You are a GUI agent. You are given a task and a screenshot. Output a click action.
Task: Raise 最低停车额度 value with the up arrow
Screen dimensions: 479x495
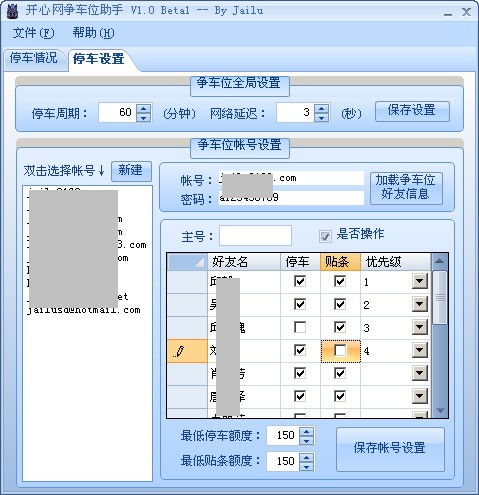tap(306, 431)
